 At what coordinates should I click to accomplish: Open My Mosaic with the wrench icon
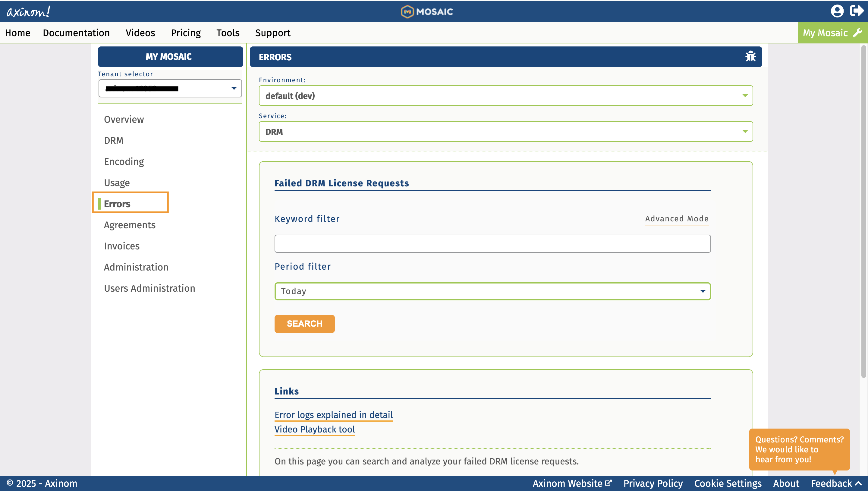coord(832,33)
